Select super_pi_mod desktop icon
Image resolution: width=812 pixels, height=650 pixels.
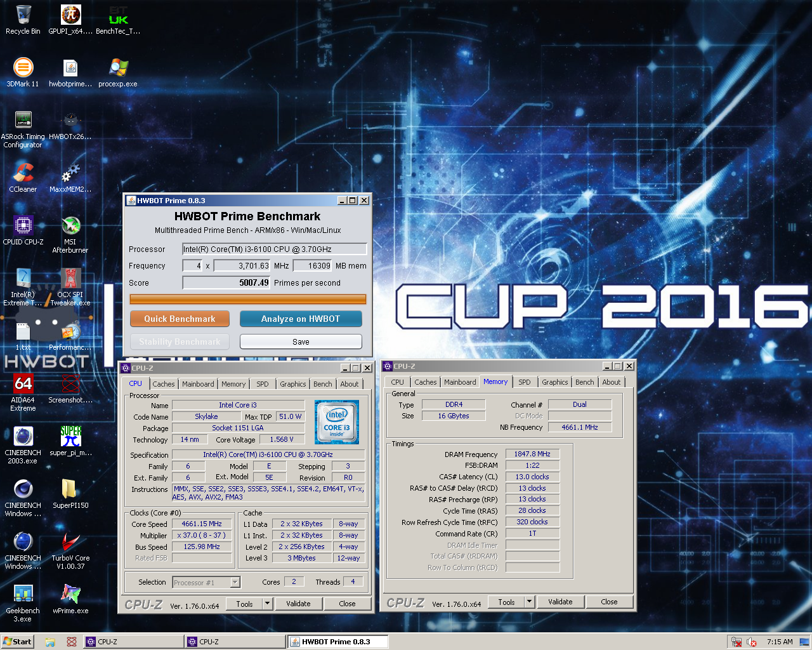pos(70,441)
